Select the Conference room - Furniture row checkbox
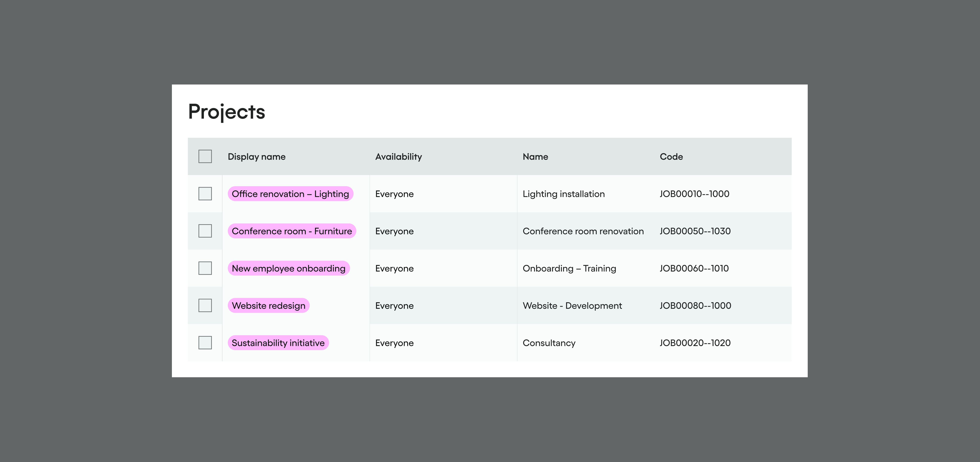Image resolution: width=980 pixels, height=462 pixels. [x=205, y=231]
